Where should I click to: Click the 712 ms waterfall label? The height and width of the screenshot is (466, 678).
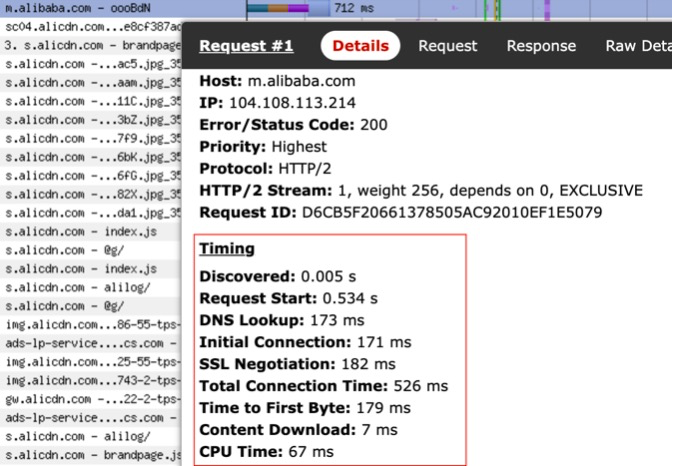(354, 8)
